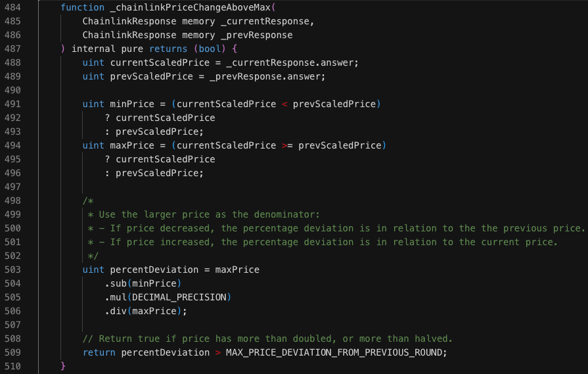Click line number 484 in the gutter

[12, 7]
